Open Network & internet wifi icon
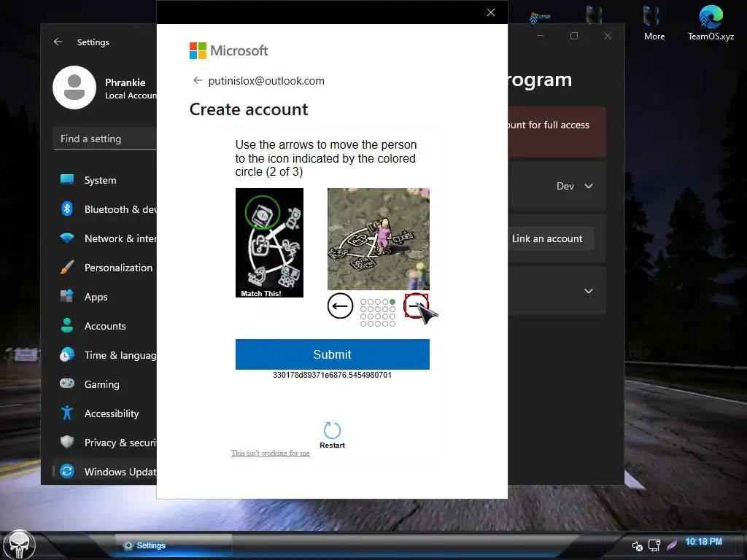This screenshot has height=560, width=747. coord(67,238)
